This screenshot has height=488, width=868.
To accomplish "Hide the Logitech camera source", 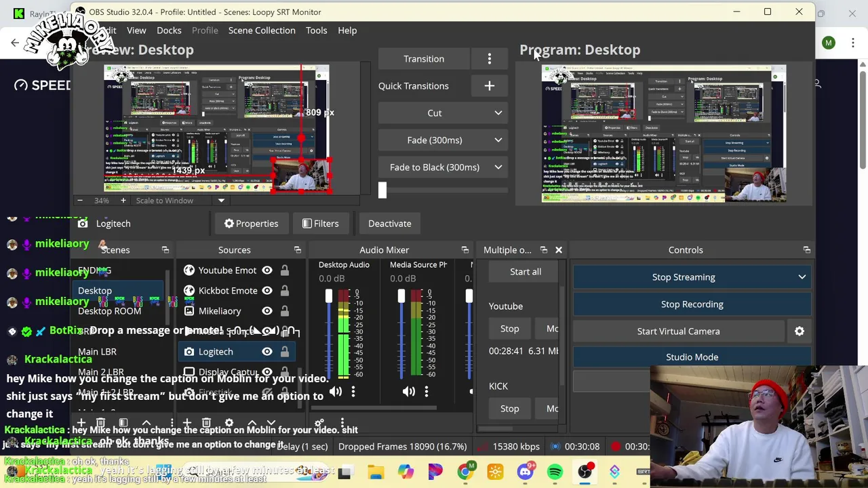I will (x=267, y=352).
